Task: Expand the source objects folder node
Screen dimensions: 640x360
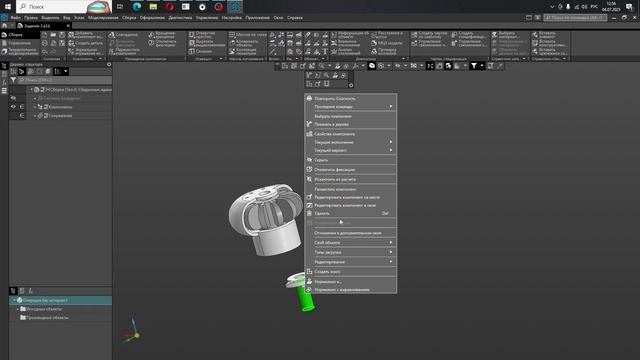Action: pyautogui.click(x=18, y=309)
